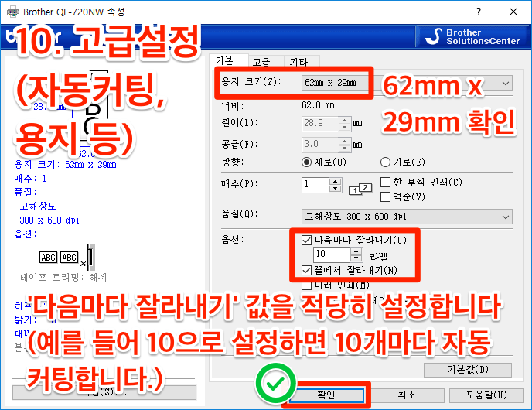Screen dimensions: 532x410
Task: Toggle the 미러 인쇄(M) checkbox
Action: (306, 285)
